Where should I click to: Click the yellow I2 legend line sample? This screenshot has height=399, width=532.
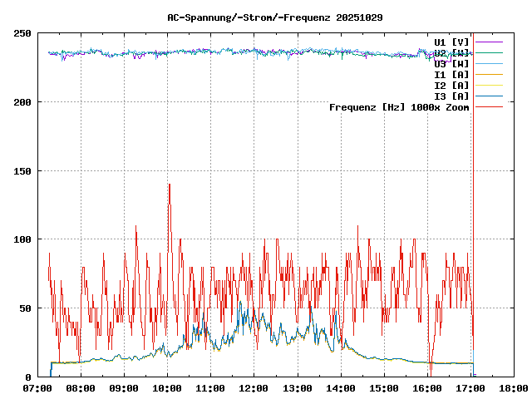[489, 85]
